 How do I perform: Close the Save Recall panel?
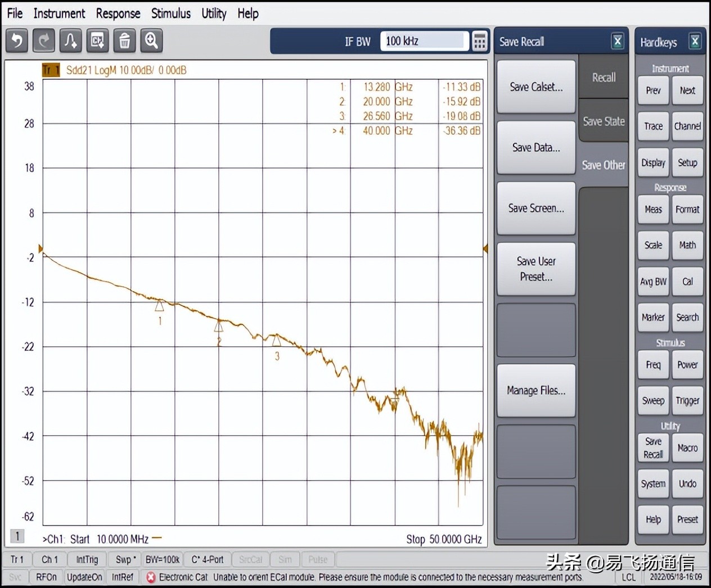coord(617,41)
